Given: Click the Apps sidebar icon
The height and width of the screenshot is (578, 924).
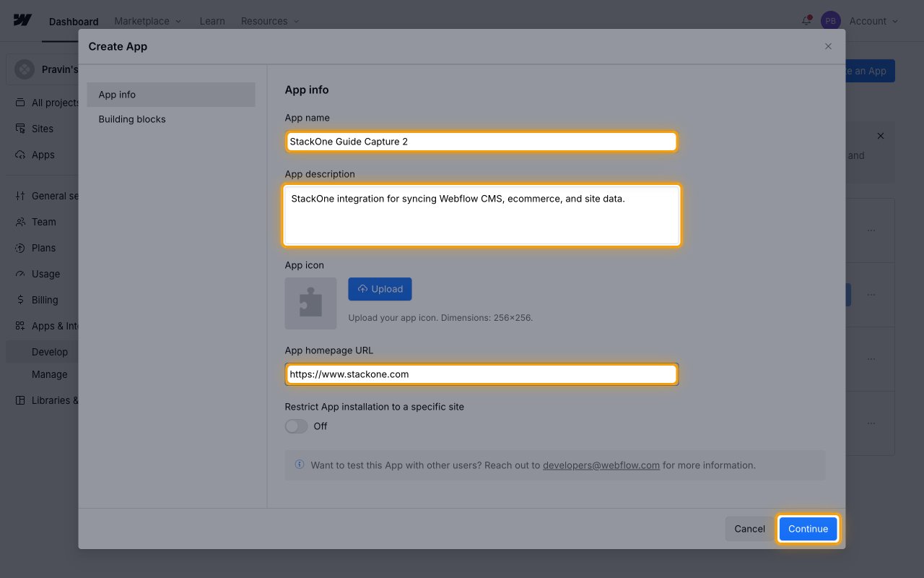Looking at the screenshot, I should pos(20,155).
